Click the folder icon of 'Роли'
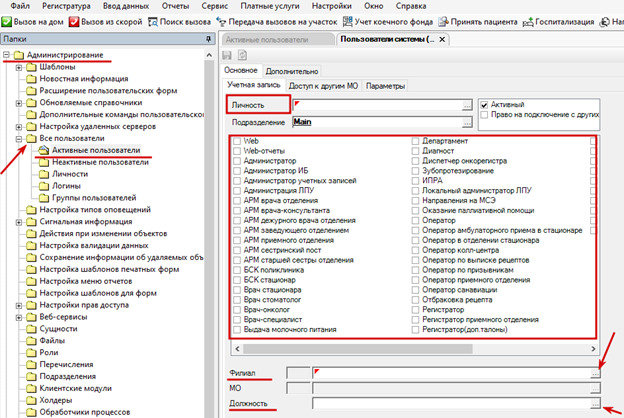This screenshot has height=418, width=624. click(x=31, y=352)
